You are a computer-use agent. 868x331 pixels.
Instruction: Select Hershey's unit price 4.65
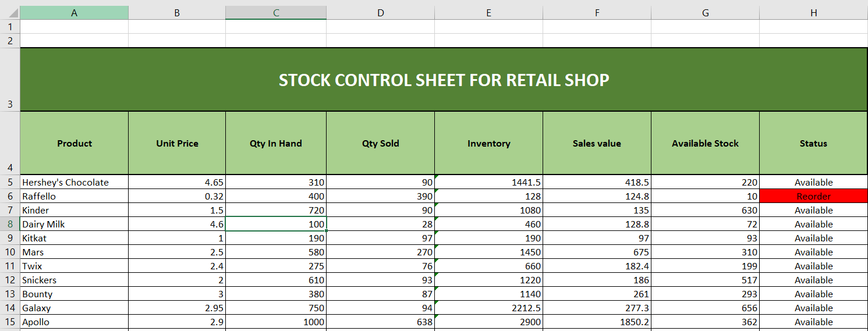[177, 182]
